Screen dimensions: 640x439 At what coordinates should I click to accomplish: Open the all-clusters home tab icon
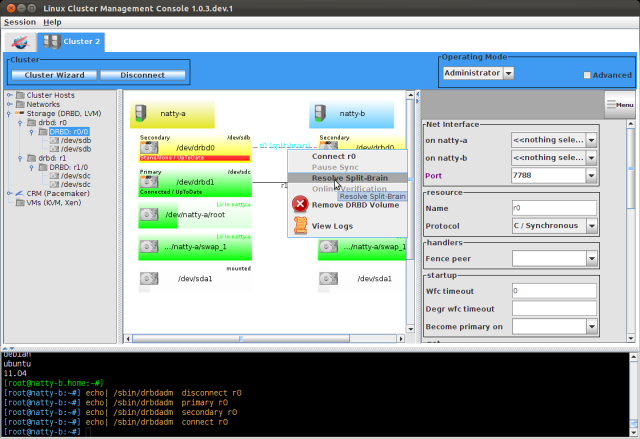coord(19,42)
